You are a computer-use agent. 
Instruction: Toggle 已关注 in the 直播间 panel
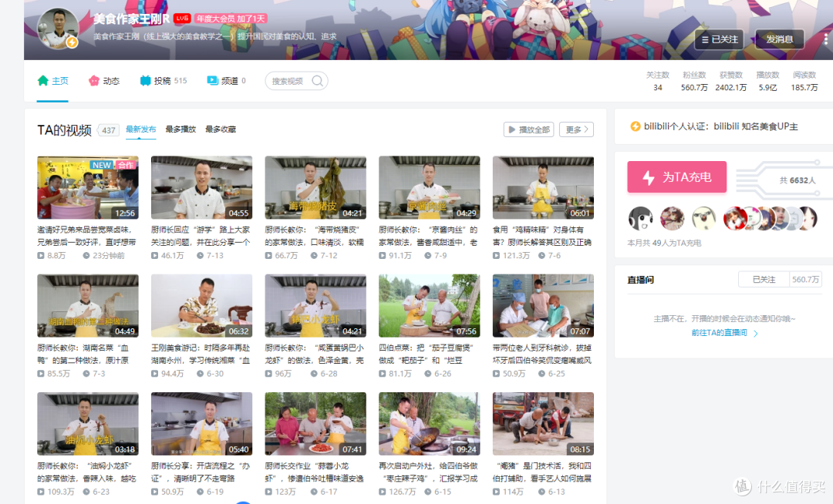click(764, 280)
